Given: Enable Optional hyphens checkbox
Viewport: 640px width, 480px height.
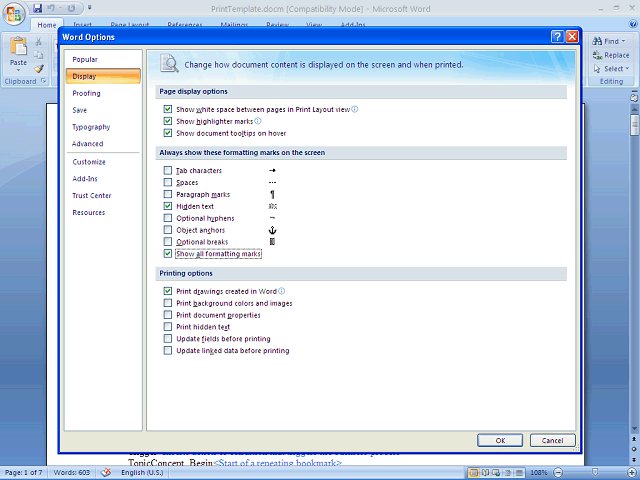Looking at the screenshot, I should pos(168,218).
